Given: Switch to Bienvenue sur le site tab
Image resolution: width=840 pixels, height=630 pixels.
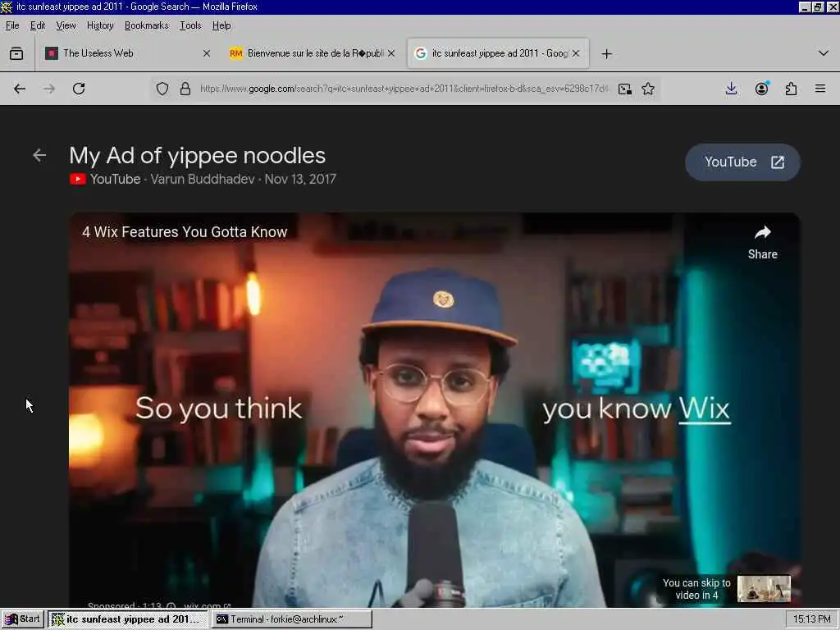Looking at the screenshot, I should [x=313, y=53].
